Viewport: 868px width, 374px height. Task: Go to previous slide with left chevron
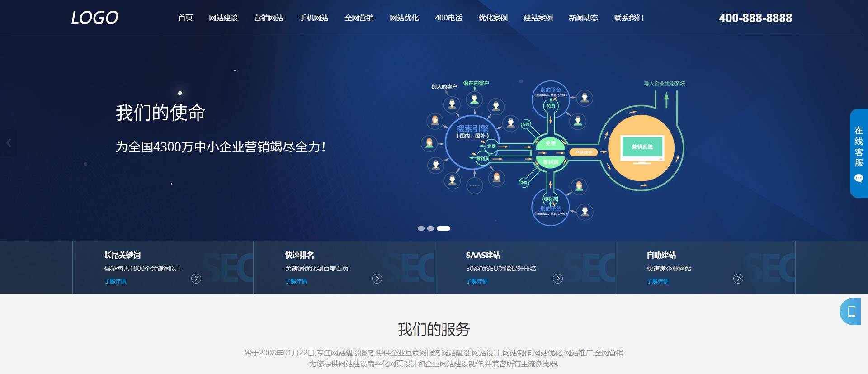(x=9, y=143)
